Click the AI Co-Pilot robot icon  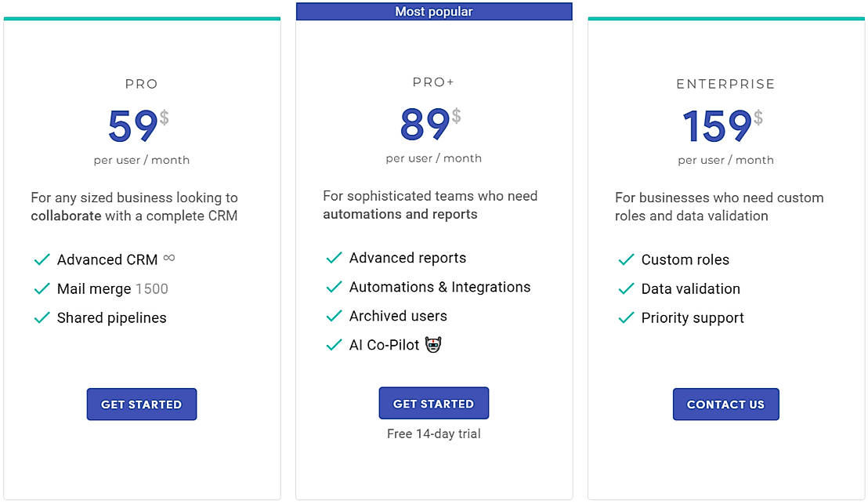pyautogui.click(x=433, y=344)
